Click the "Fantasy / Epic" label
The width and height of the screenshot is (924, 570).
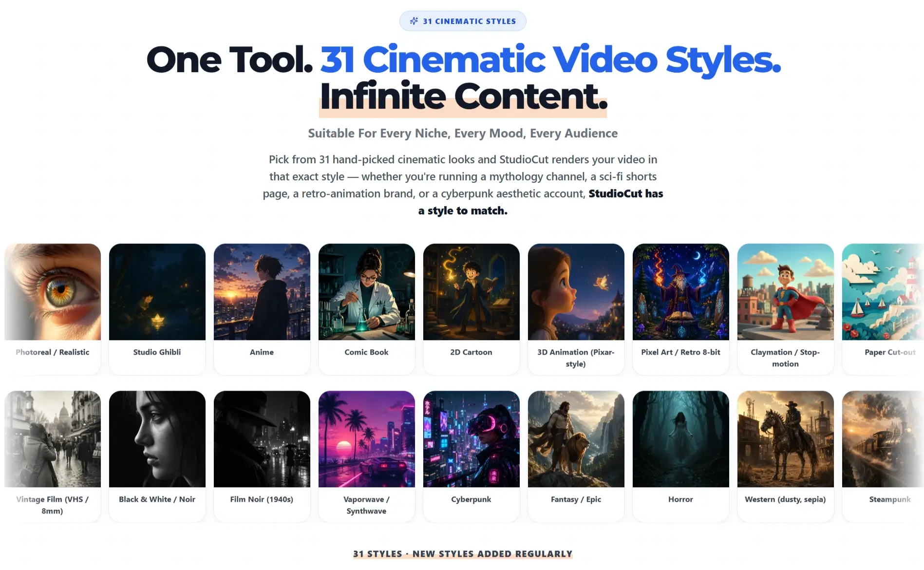(576, 499)
